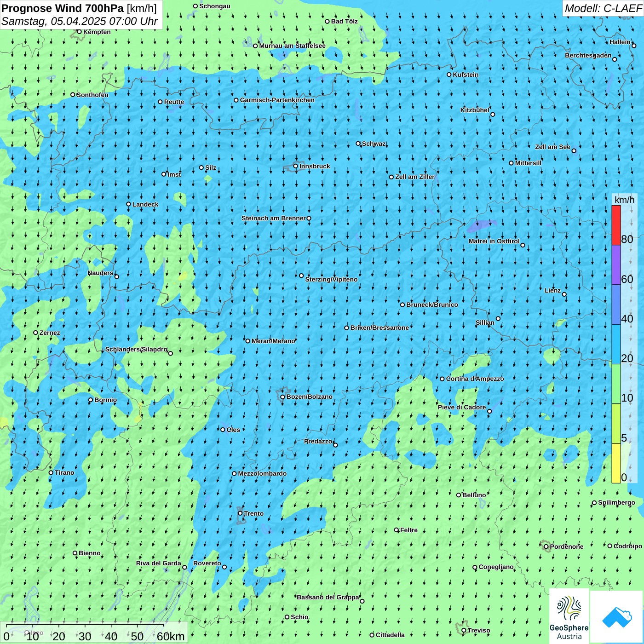Click the Pordenone label
The height and width of the screenshot is (644, 644).
[567, 546]
